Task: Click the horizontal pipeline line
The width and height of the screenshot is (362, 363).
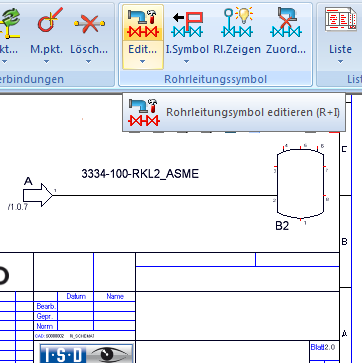Action: (165, 196)
